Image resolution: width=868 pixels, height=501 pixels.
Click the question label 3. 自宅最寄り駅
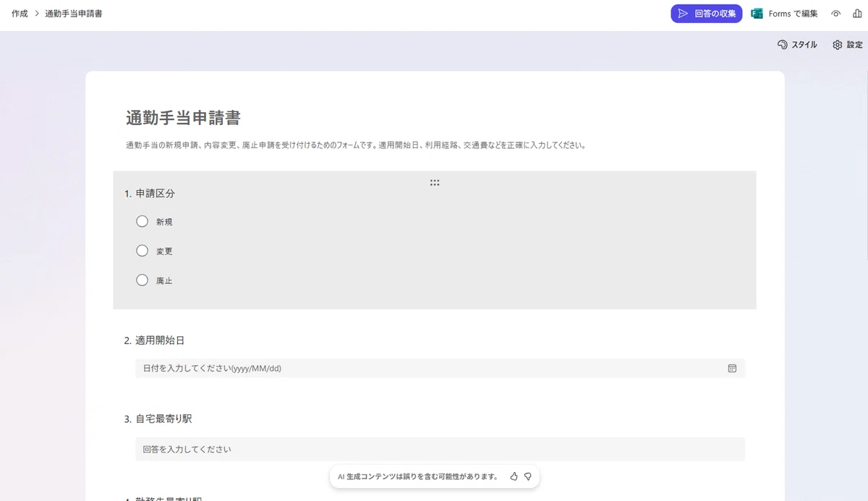pos(158,419)
